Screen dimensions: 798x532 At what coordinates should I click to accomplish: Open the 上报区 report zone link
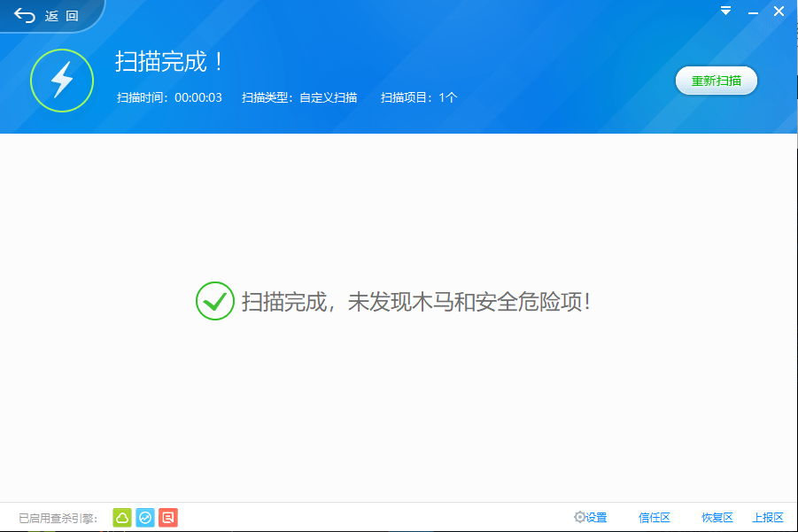(x=768, y=518)
